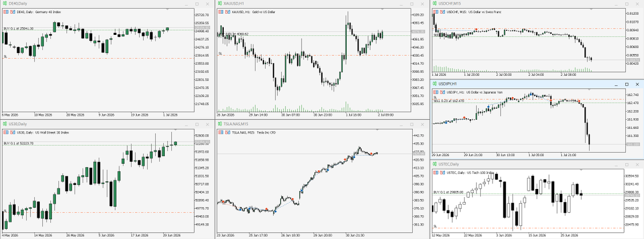Select the BUY order label on XAUUSD chart

tap(233, 34)
